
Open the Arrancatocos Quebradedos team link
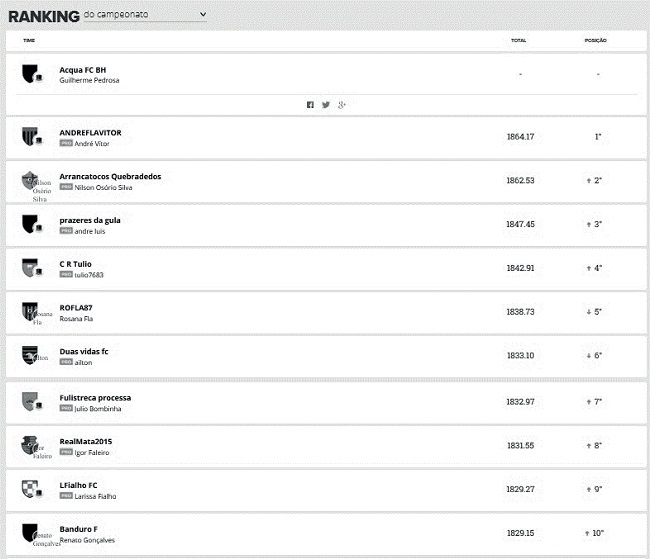[110, 176]
